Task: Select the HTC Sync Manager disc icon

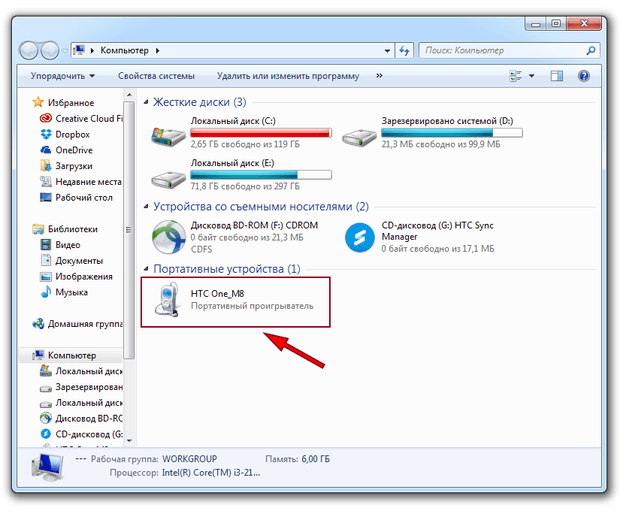Action: click(x=359, y=238)
